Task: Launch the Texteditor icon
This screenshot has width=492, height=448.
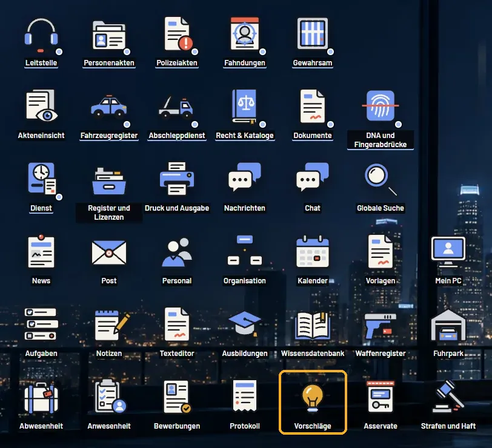Action: click(177, 324)
